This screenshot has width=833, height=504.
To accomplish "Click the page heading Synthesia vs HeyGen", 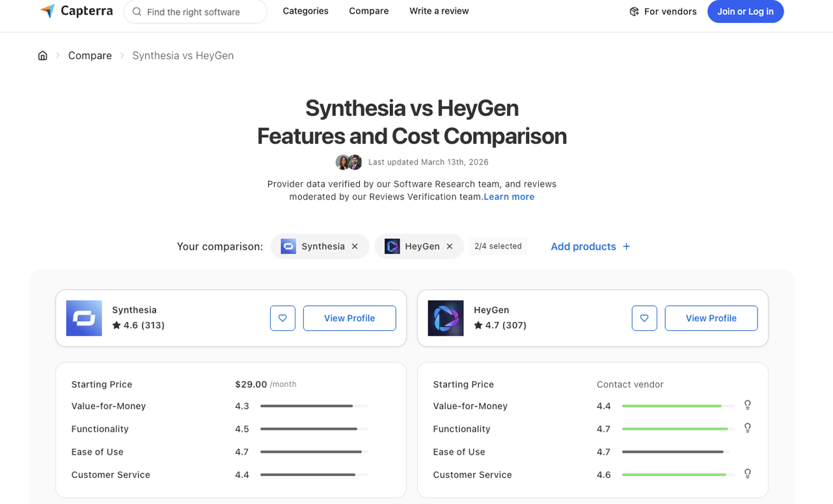I will [412, 108].
